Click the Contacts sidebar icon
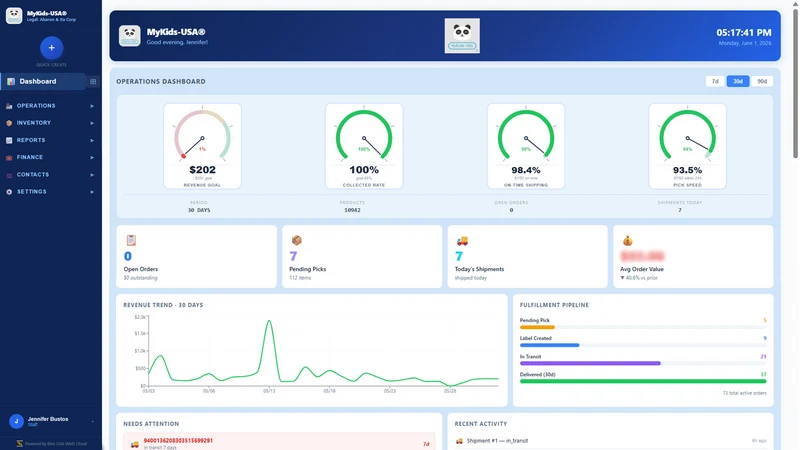This screenshot has height=450, width=800. pyautogui.click(x=9, y=175)
